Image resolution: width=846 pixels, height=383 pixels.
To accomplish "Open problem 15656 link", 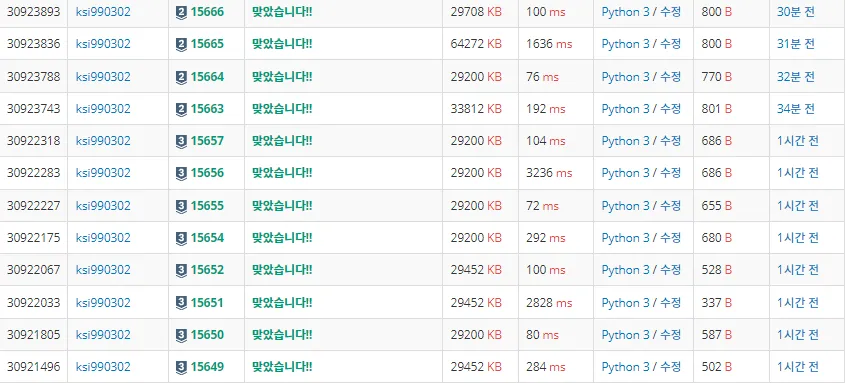I will (207, 174).
